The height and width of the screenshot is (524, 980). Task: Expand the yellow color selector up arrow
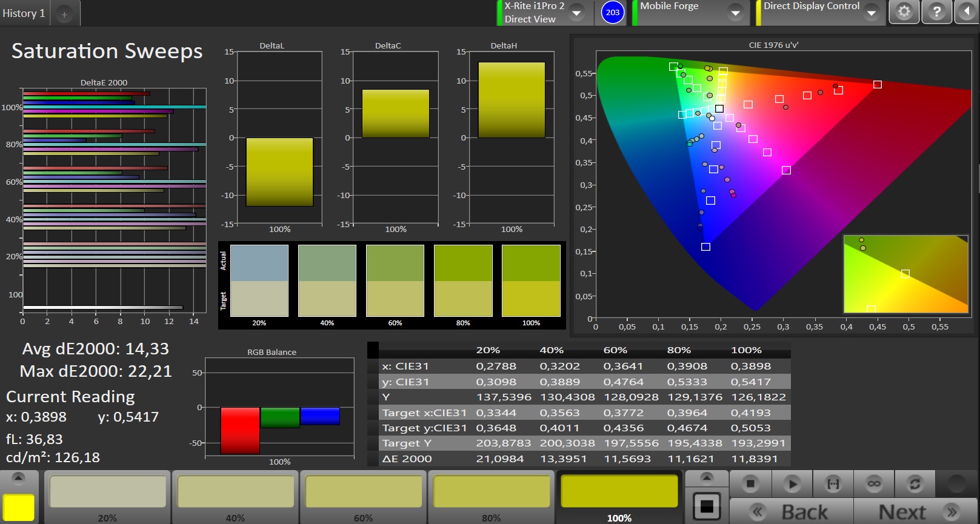[19, 478]
